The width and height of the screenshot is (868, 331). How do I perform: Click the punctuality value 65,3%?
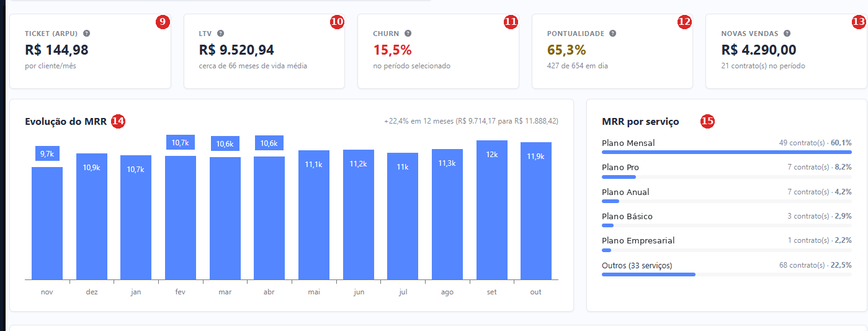[x=566, y=50]
